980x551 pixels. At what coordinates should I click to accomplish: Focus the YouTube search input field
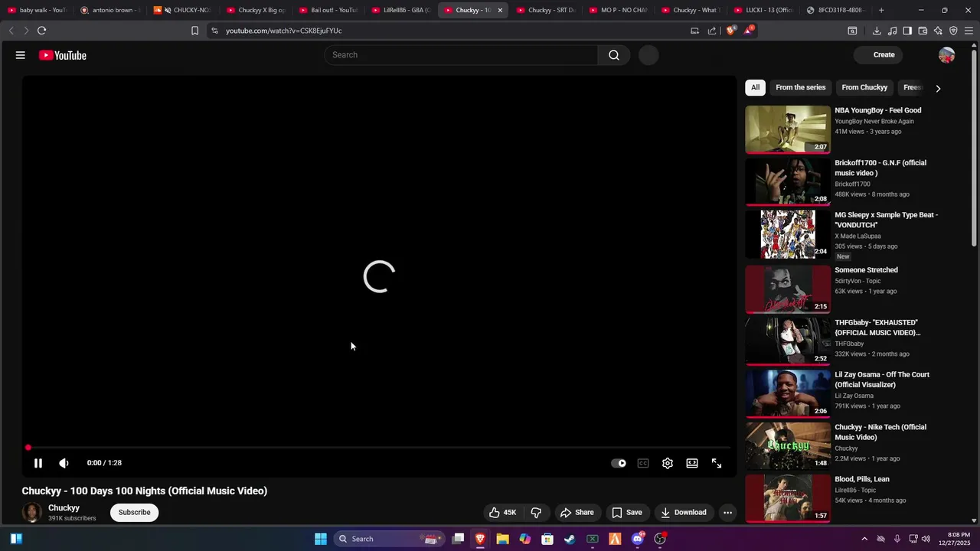click(x=461, y=55)
